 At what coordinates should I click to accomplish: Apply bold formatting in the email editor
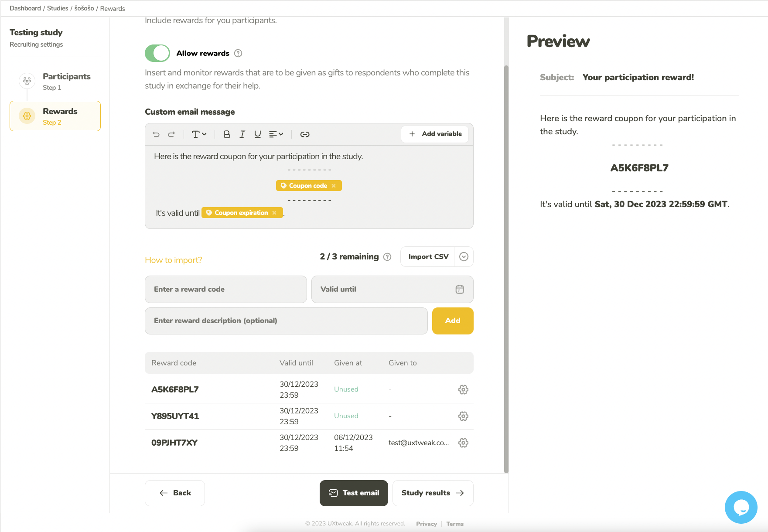pos(227,134)
